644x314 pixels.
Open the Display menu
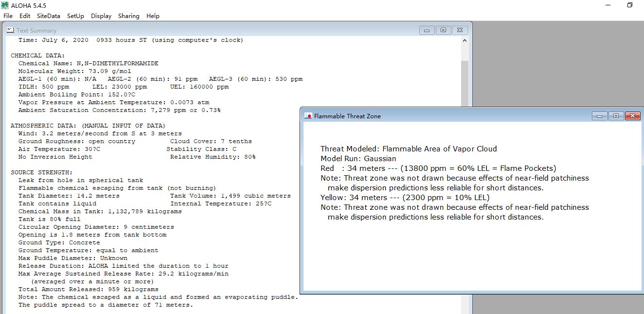pos(101,16)
